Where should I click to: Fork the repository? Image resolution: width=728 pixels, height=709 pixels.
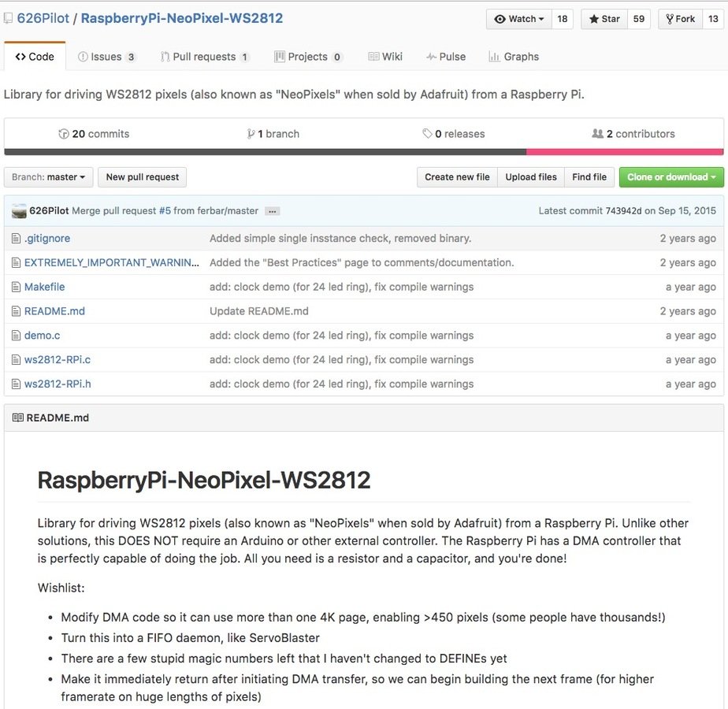pyautogui.click(x=681, y=19)
